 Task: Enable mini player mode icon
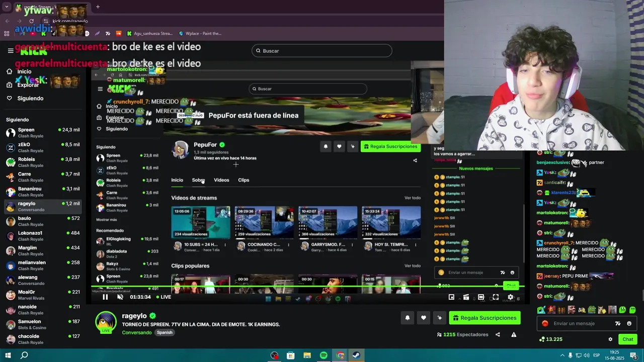coord(451,297)
